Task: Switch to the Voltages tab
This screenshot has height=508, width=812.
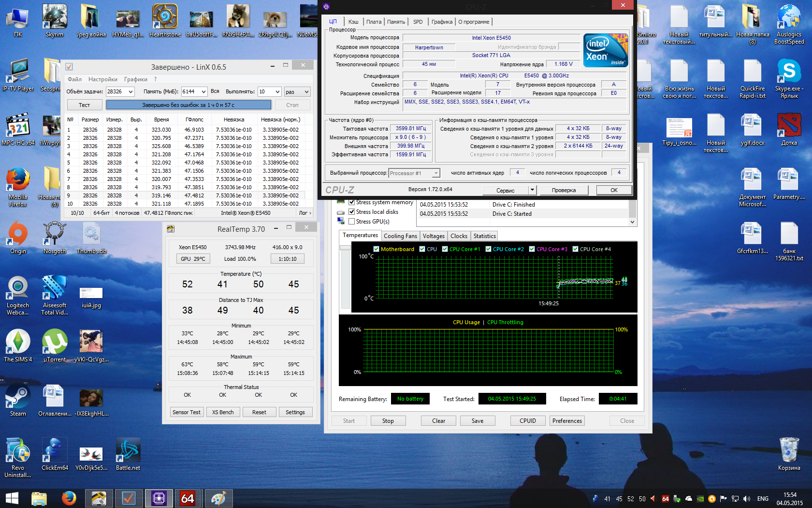Action: click(x=434, y=236)
